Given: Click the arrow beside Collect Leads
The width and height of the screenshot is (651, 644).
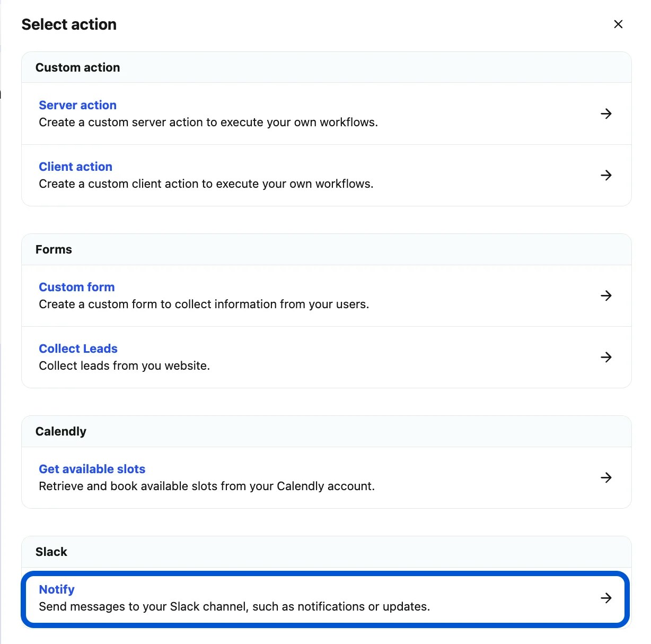Looking at the screenshot, I should 606,357.
